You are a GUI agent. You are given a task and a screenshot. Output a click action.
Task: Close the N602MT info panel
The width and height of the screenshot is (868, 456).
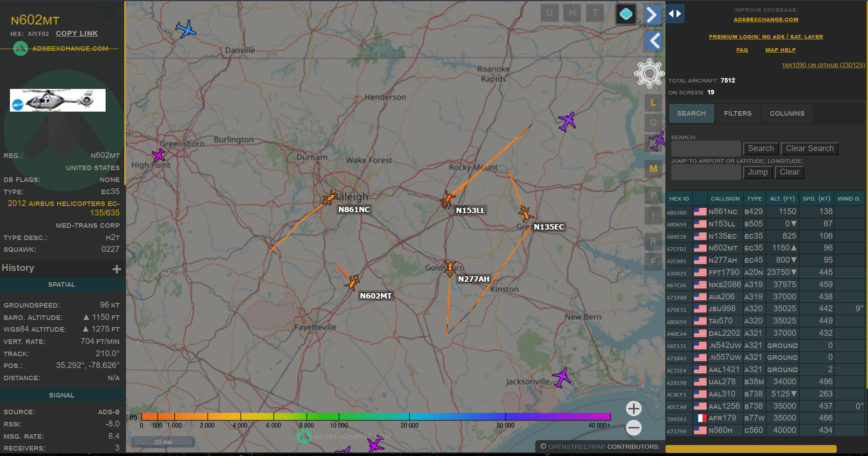click(x=107, y=12)
